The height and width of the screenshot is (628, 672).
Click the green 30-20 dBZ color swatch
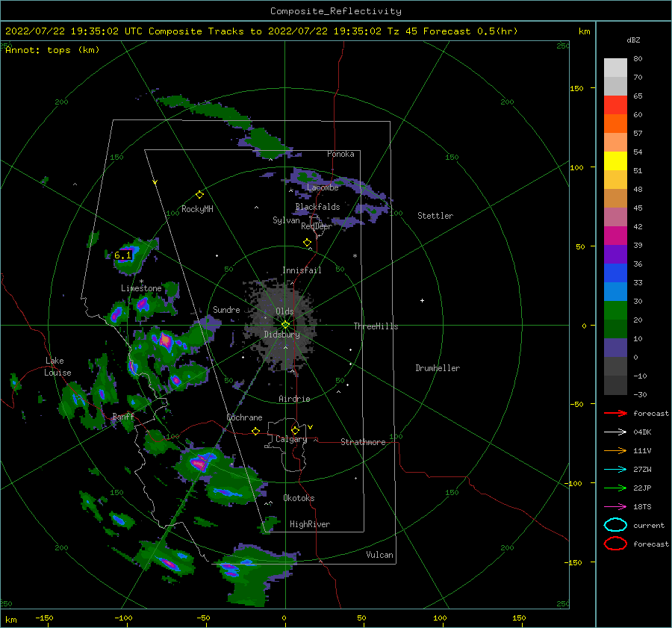coord(615,311)
